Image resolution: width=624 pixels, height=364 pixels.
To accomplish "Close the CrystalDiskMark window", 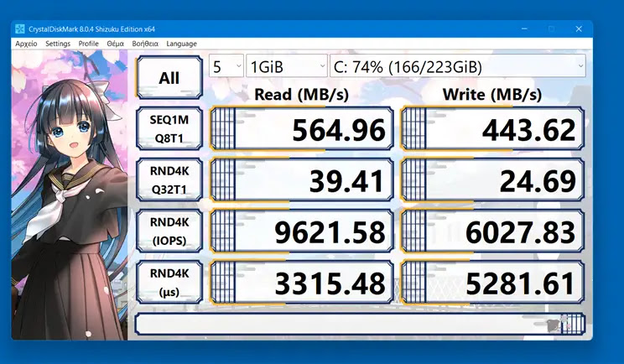I will click(x=579, y=29).
